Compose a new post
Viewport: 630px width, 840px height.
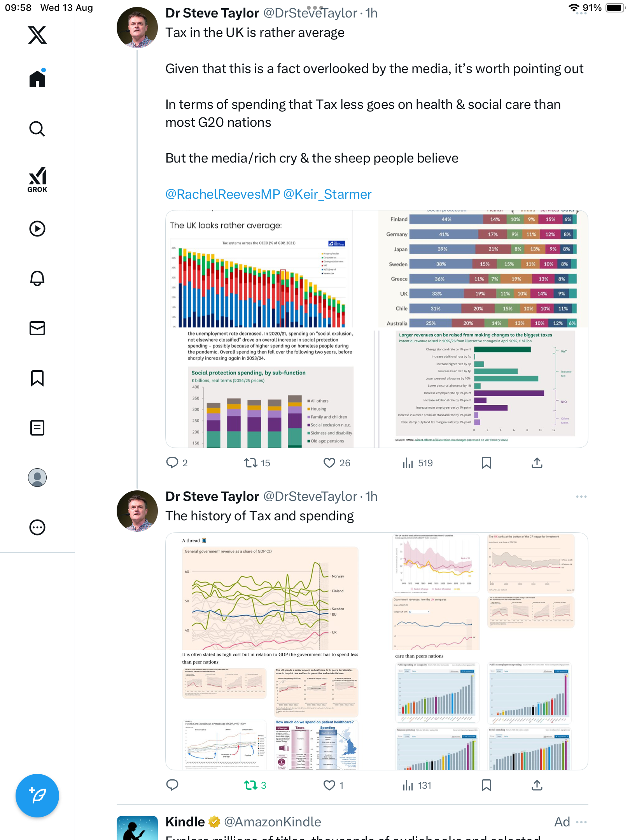(x=37, y=796)
